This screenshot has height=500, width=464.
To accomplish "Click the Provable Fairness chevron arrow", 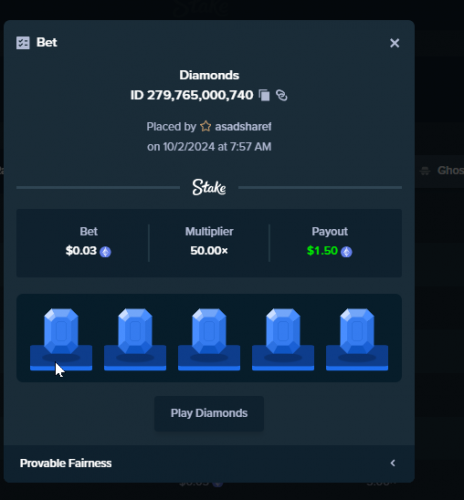I will pyautogui.click(x=393, y=463).
